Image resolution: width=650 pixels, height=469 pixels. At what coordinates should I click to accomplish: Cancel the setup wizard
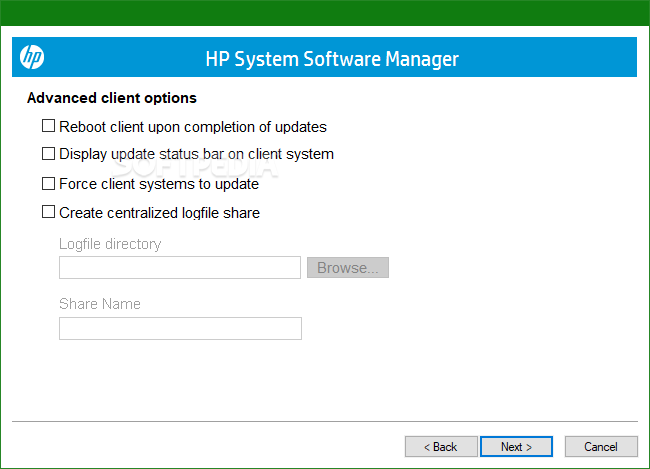(601, 447)
